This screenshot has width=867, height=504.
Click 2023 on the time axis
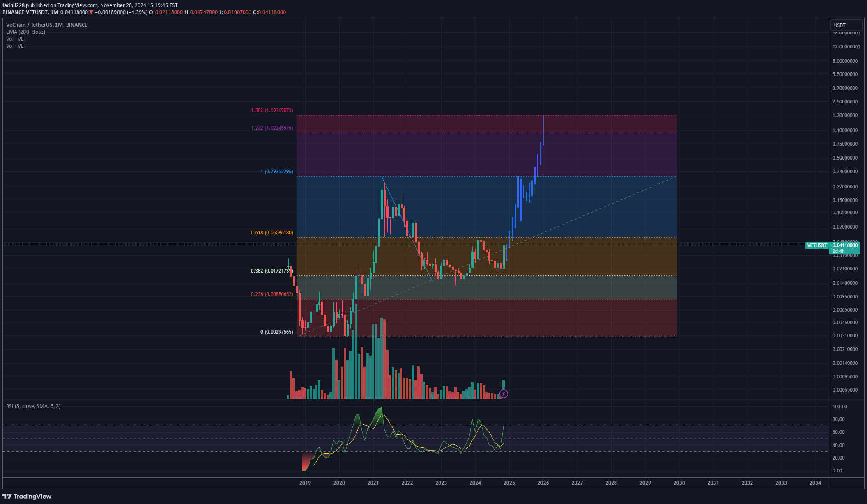pos(441,483)
